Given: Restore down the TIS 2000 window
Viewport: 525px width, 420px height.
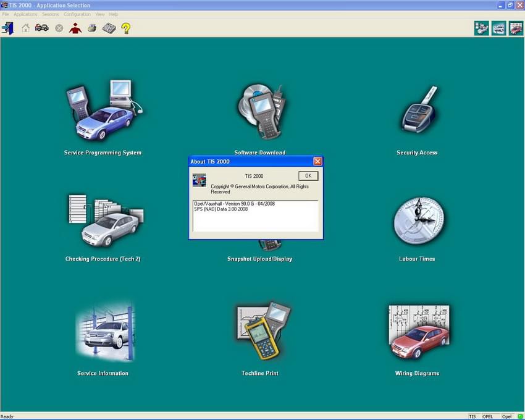Looking at the screenshot, I should (x=510, y=5).
